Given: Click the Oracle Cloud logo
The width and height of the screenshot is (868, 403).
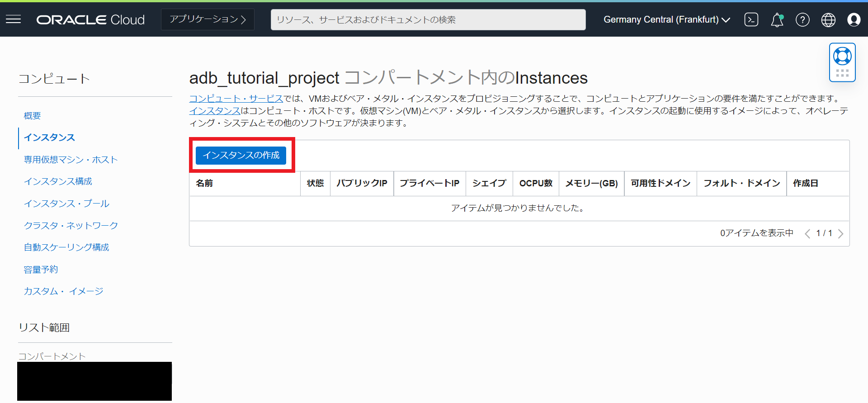Looking at the screenshot, I should coord(90,20).
